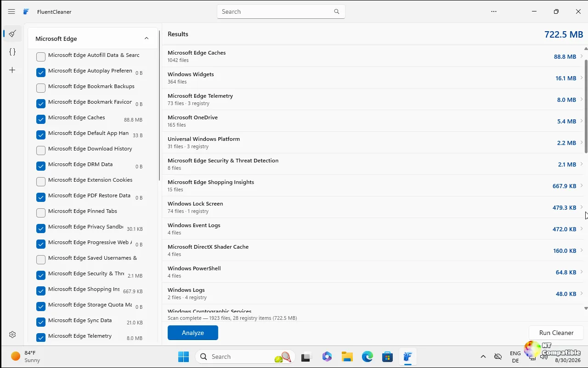Toggle Microsoft Edge Privacy Sandbox checkbox
Viewport: 588px width, 368px height.
point(41,228)
